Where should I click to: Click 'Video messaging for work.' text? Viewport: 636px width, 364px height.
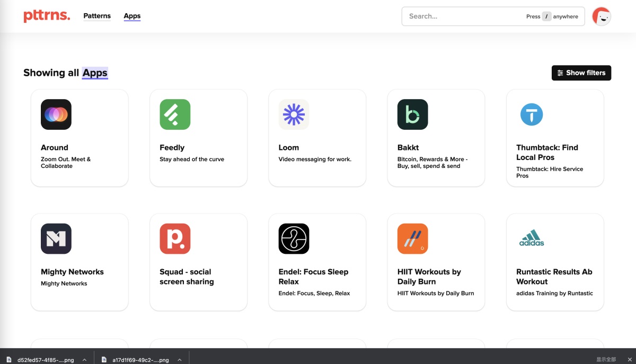pos(315,159)
